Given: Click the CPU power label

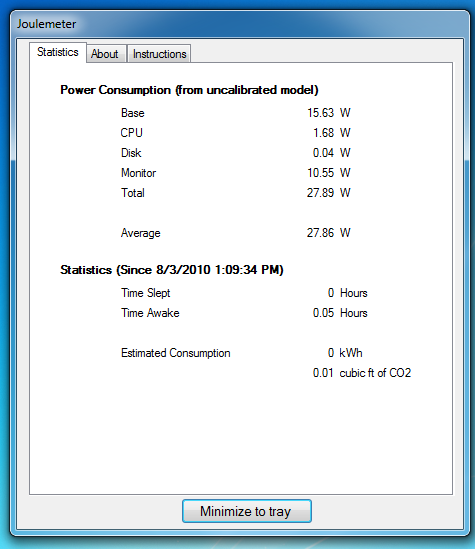Looking at the screenshot, I should coord(132,133).
